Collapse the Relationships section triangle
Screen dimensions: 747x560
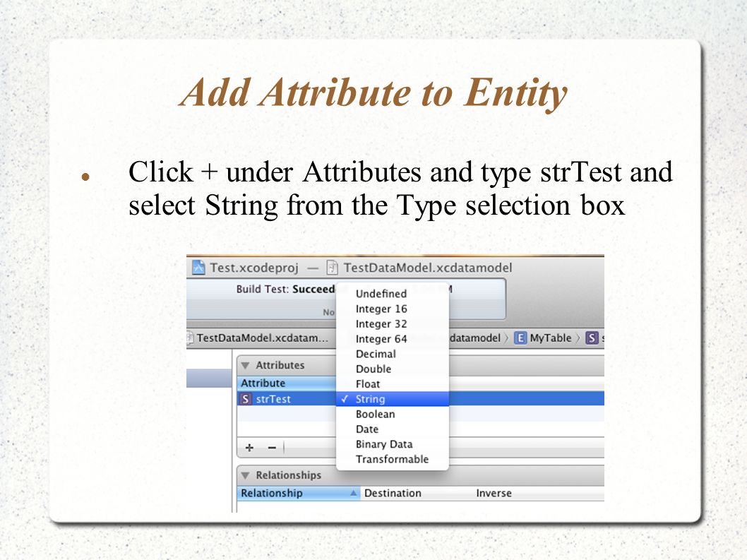pyautogui.click(x=245, y=475)
